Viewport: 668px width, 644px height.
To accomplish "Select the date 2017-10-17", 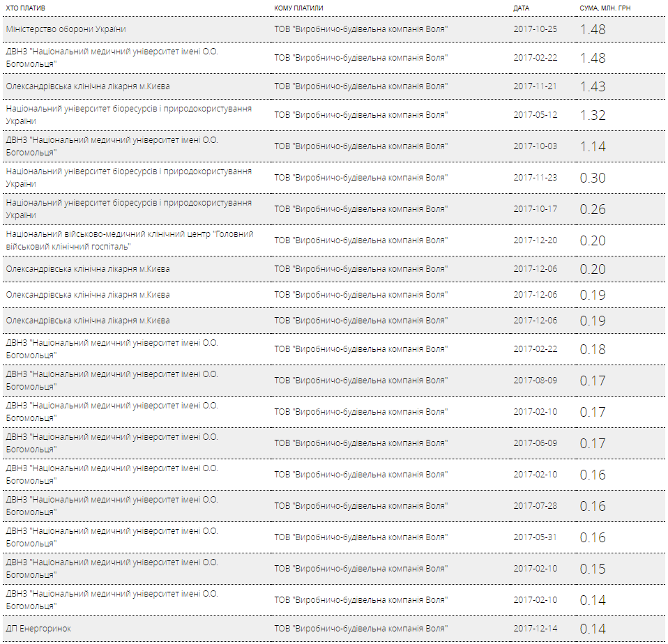I will 535,209.
